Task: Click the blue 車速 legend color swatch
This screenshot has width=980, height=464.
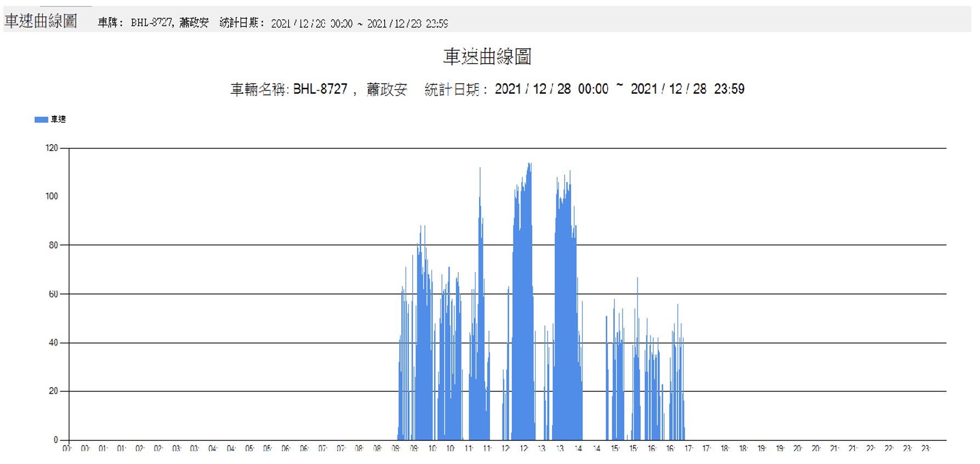Action: pyautogui.click(x=41, y=120)
